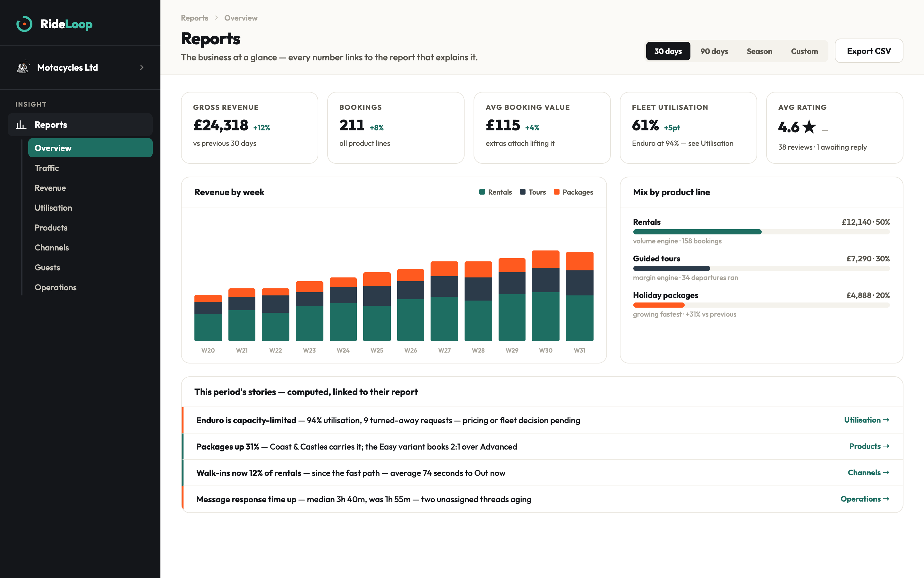Follow the Utilisation → story link
The image size is (924, 578).
(867, 420)
